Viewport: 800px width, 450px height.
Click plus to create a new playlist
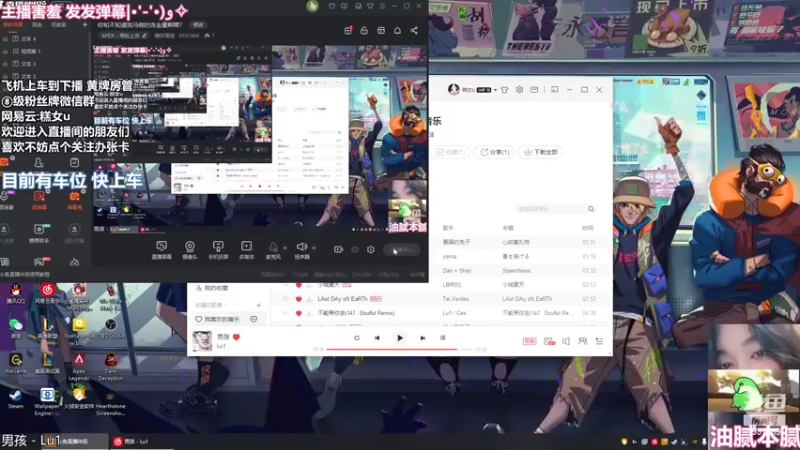(259, 305)
